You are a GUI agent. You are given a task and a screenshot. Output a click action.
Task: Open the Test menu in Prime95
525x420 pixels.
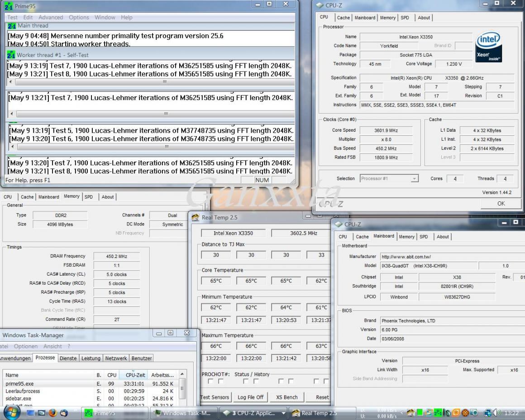click(x=12, y=17)
